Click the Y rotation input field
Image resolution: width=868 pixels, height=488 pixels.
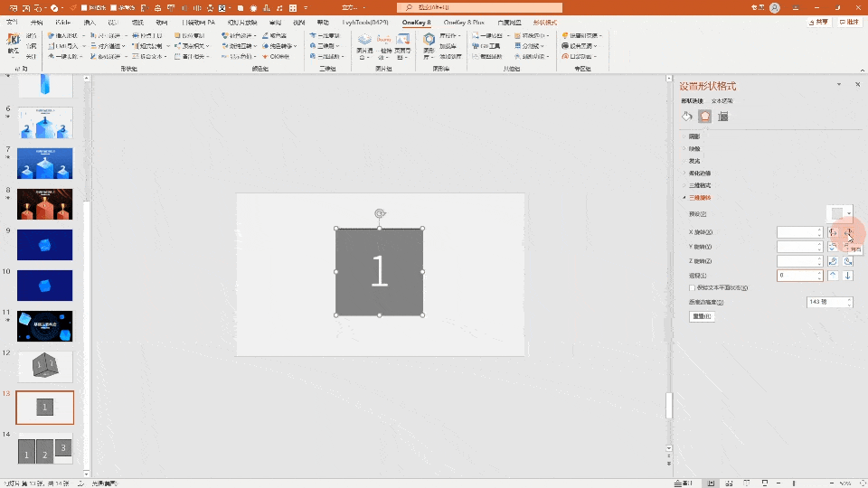click(799, 247)
